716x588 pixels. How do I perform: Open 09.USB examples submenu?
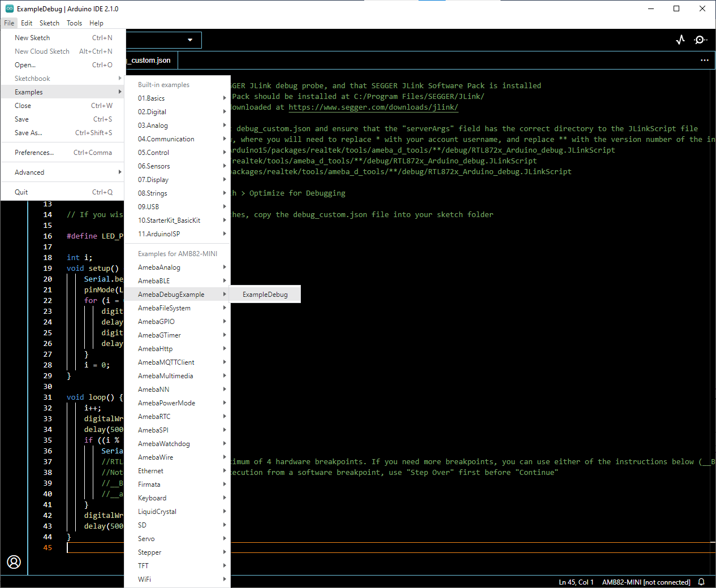[178, 207]
